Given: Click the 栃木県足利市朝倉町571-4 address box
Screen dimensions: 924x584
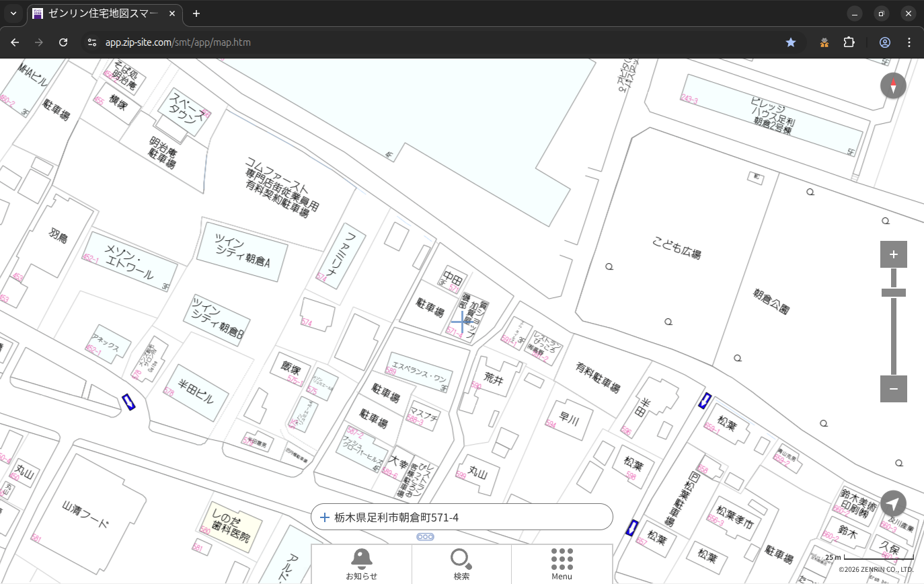Looking at the screenshot, I should tap(461, 517).
